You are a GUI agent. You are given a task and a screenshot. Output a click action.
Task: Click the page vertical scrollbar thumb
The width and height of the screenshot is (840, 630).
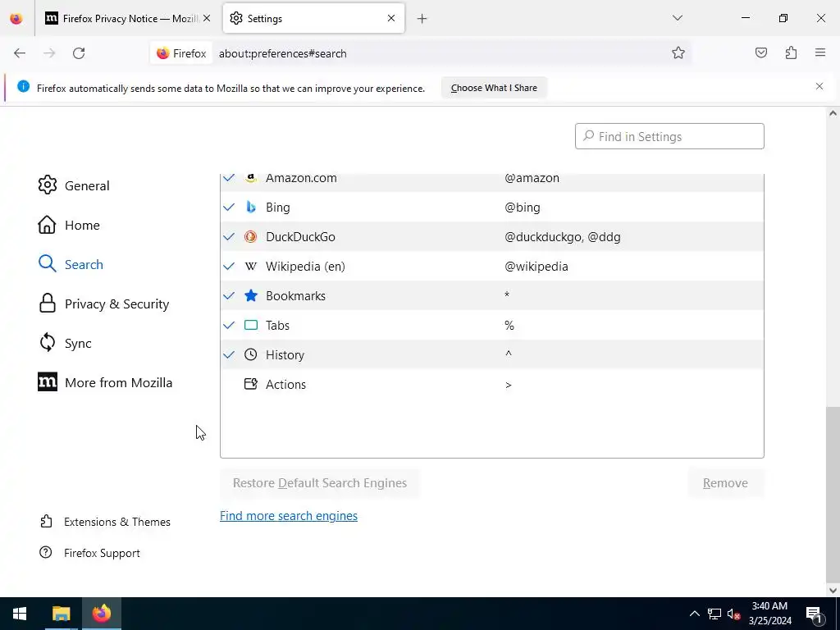pyautogui.click(x=832, y=493)
